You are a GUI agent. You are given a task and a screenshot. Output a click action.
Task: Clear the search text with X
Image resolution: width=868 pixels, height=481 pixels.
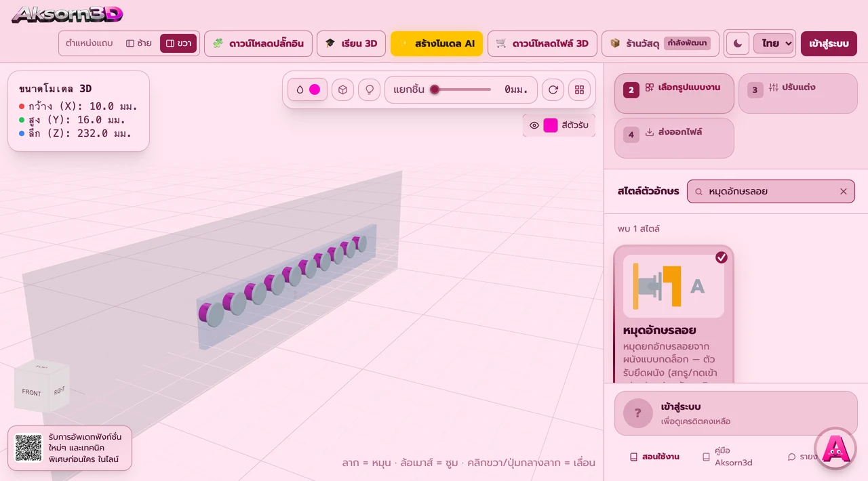click(x=844, y=192)
